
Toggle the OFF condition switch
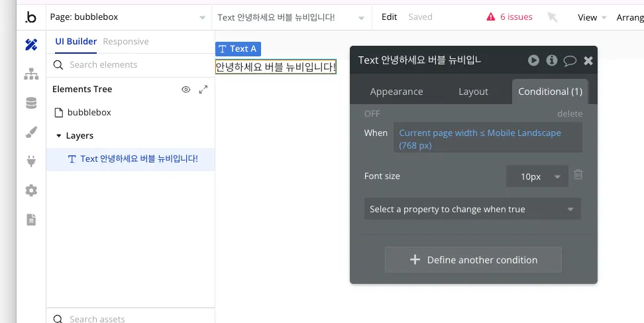372,114
